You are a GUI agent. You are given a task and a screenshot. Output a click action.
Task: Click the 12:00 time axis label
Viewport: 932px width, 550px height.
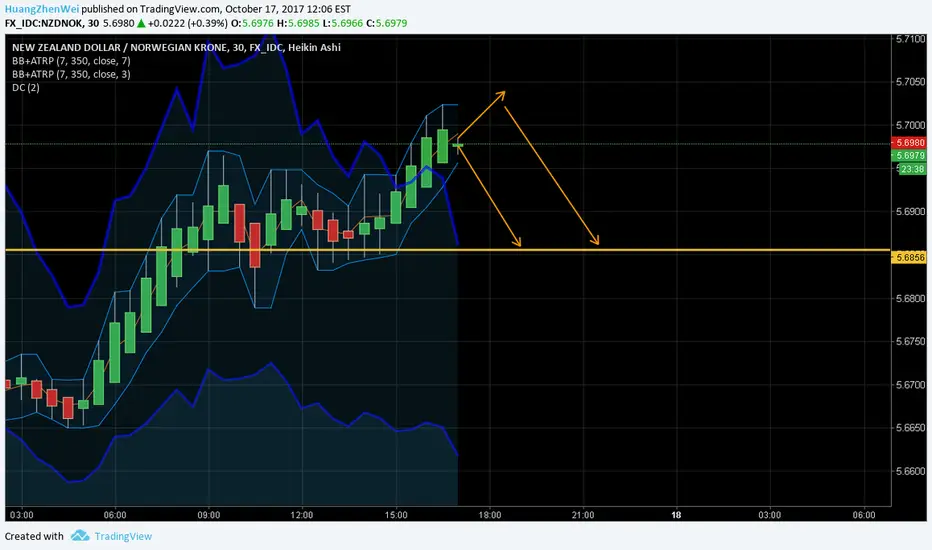point(302,515)
